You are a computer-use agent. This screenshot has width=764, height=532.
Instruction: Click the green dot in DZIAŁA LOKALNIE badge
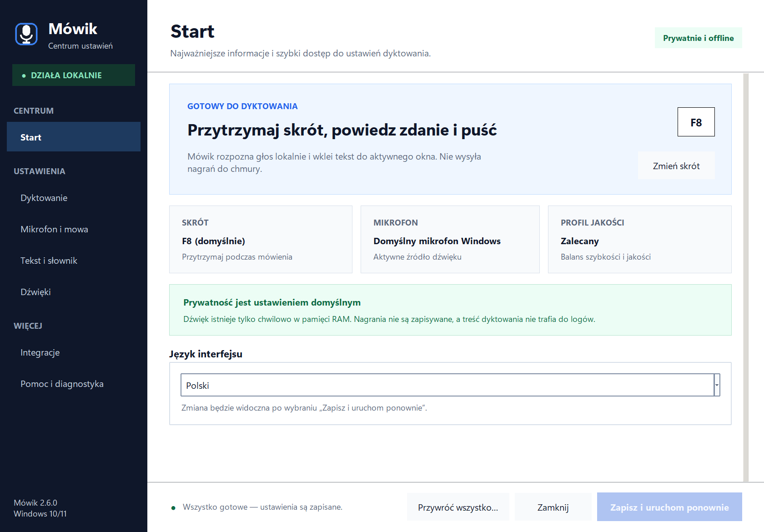[24, 75]
